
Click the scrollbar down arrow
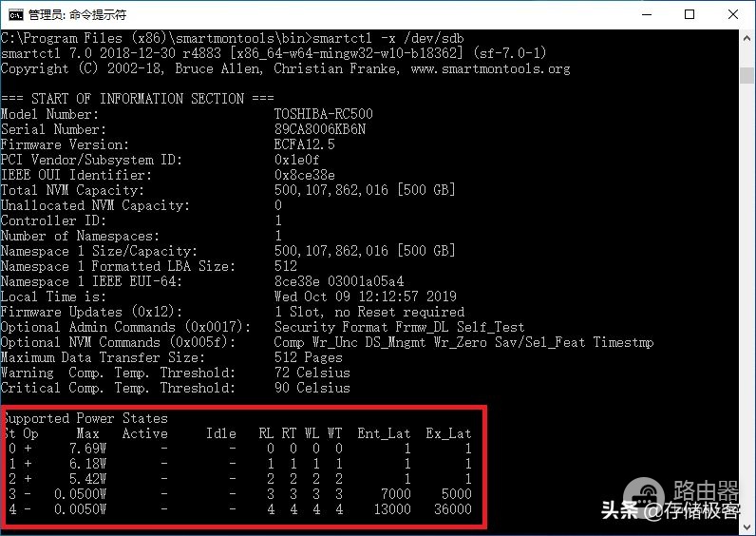click(x=747, y=526)
